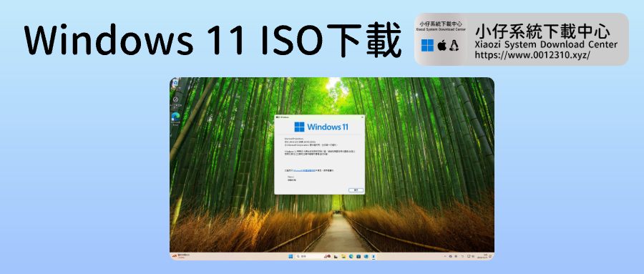This screenshot has height=274, width=644.
Task: Click OK button in About Windows dialog
Action: click(x=356, y=190)
